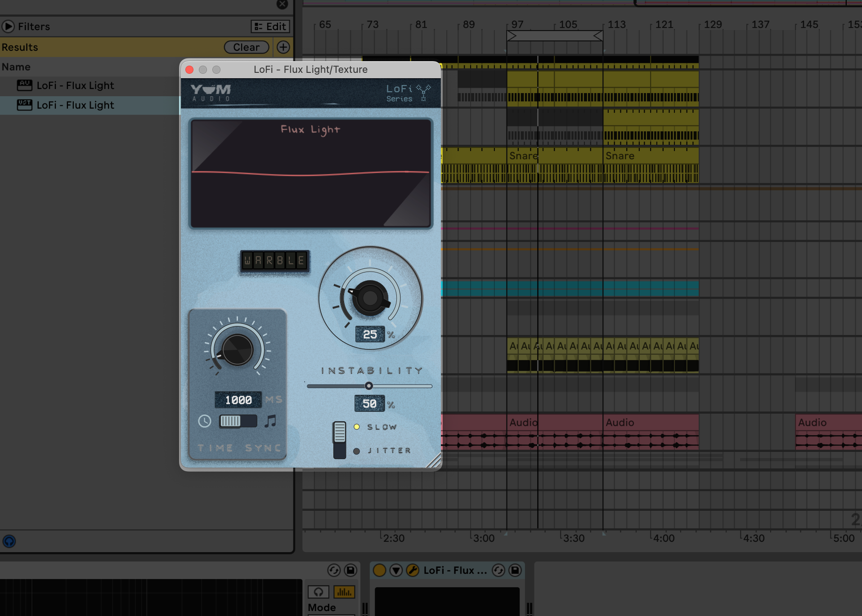
Task: Click the Results header label
Action: (20, 47)
